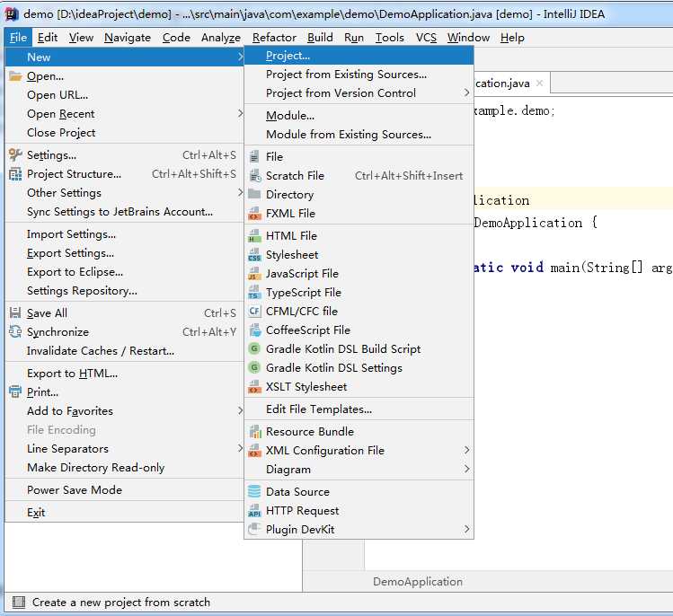This screenshot has height=616, width=673.
Task: Open the Help menu
Action: (512, 38)
